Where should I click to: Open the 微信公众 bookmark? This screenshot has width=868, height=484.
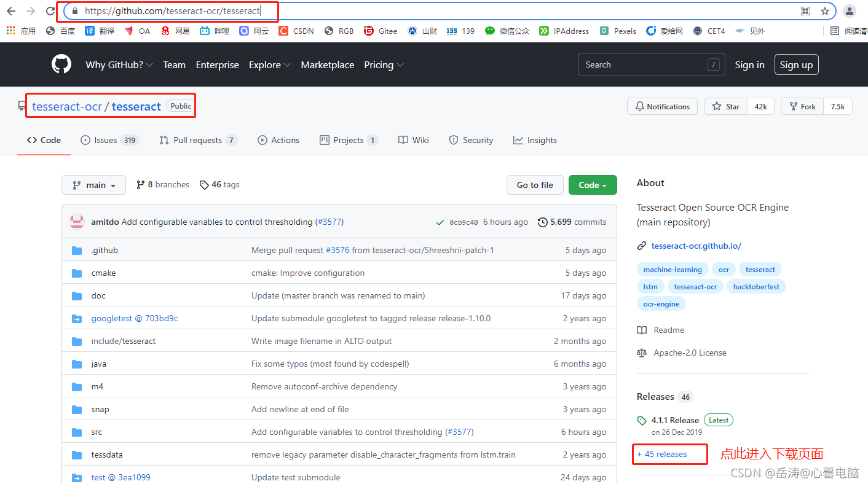pos(507,31)
